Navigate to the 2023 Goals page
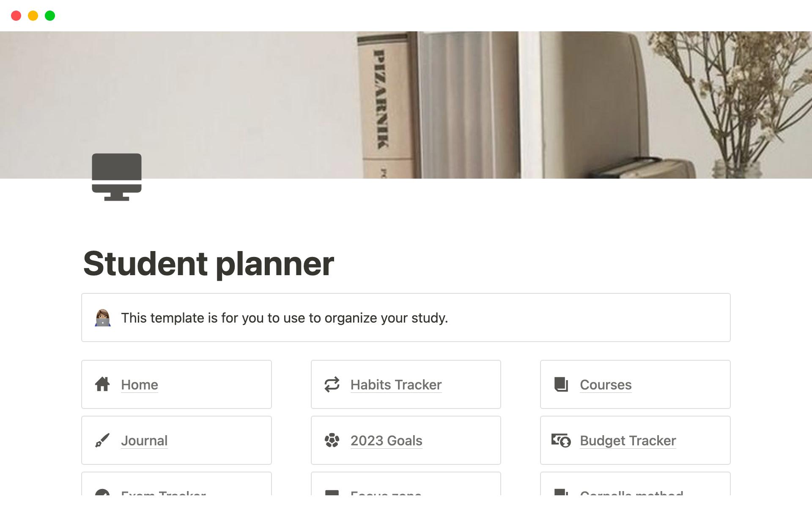 (x=386, y=441)
